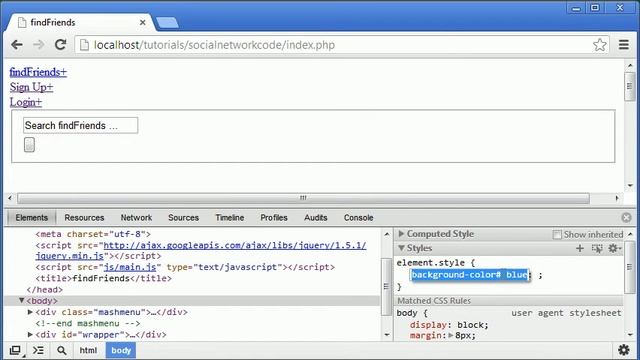Open a new browser tab
This screenshot has height=360, width=640.
(x=167, y=23)
